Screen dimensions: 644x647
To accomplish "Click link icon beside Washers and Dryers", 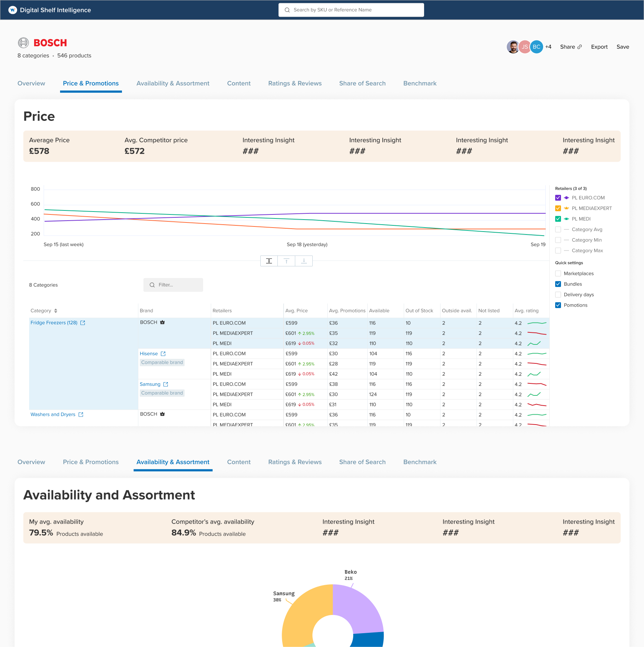I will tap(81, 415).
